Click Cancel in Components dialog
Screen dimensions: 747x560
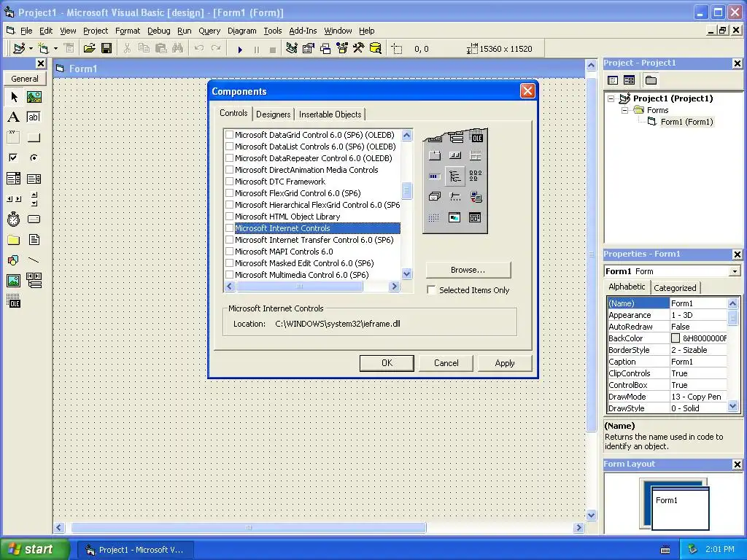(x=446, y=363)
